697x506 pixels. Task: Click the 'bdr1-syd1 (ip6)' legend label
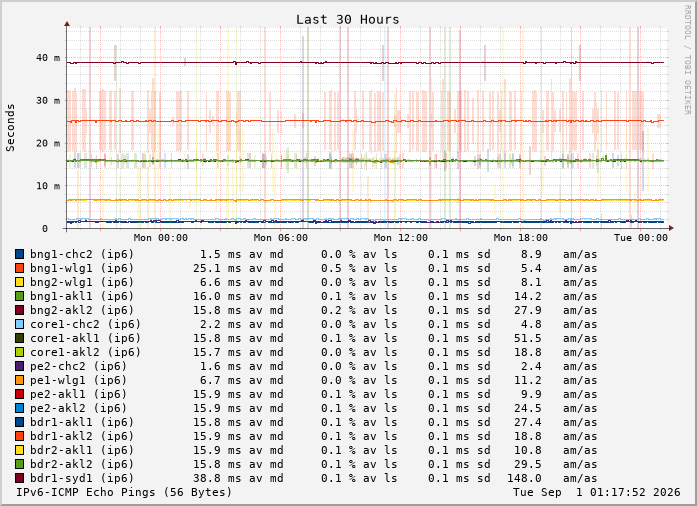[82, 478]
